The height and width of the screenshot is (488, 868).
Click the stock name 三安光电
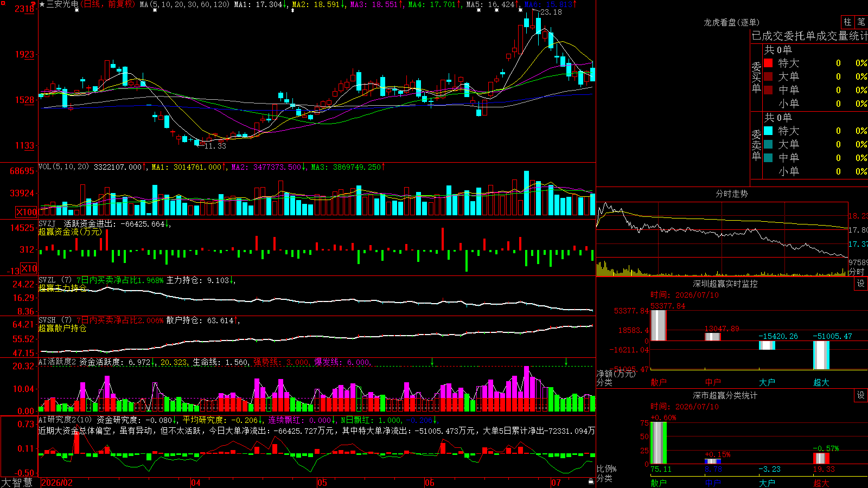coord(62,4)
